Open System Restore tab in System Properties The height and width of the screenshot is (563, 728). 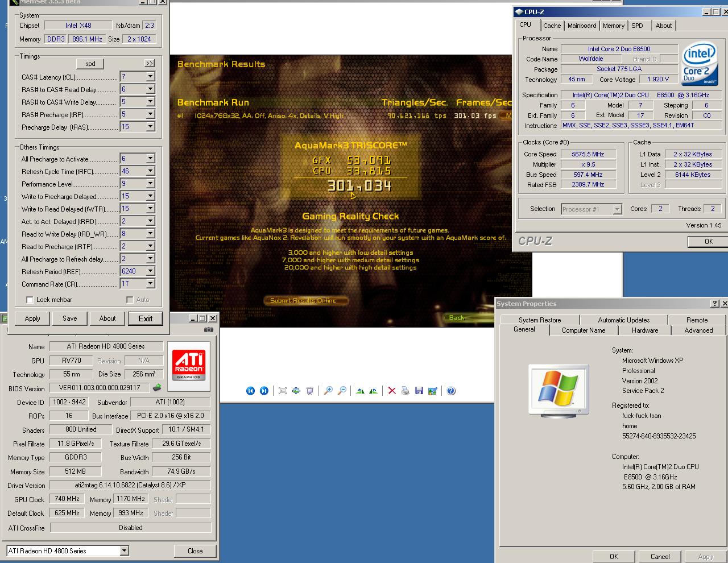[540, 320]
